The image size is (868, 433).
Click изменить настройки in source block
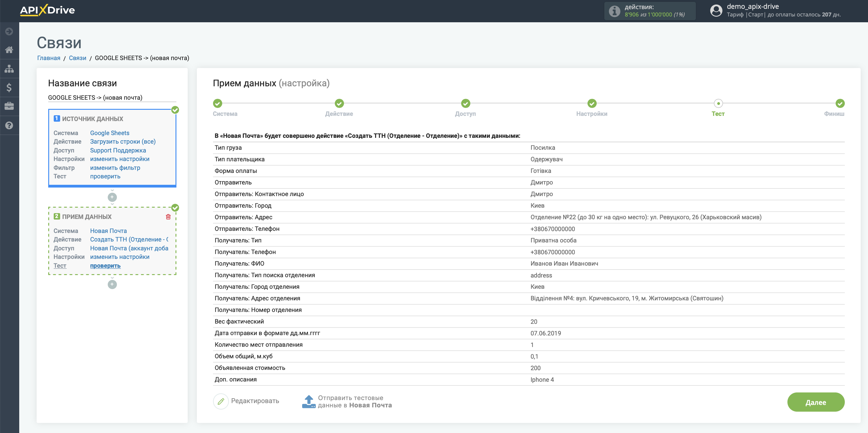120,159
